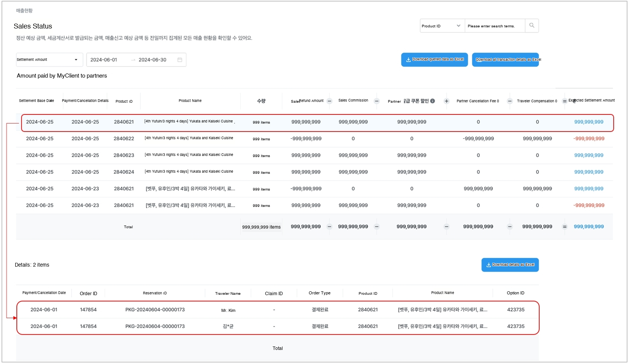Viewport: 629px width, 364px height.
Task: Click equals icon before Expected Settlement Amount header
Action: click(565, 101)
